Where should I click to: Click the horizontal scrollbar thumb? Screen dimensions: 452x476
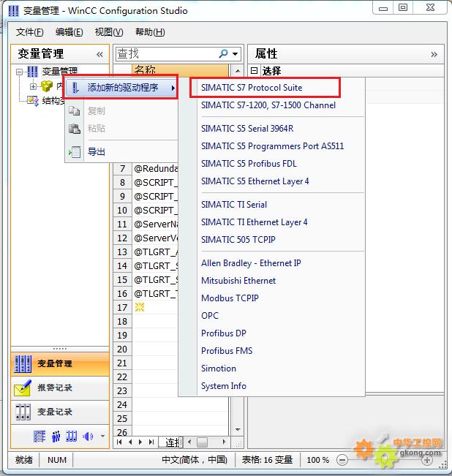202,442
